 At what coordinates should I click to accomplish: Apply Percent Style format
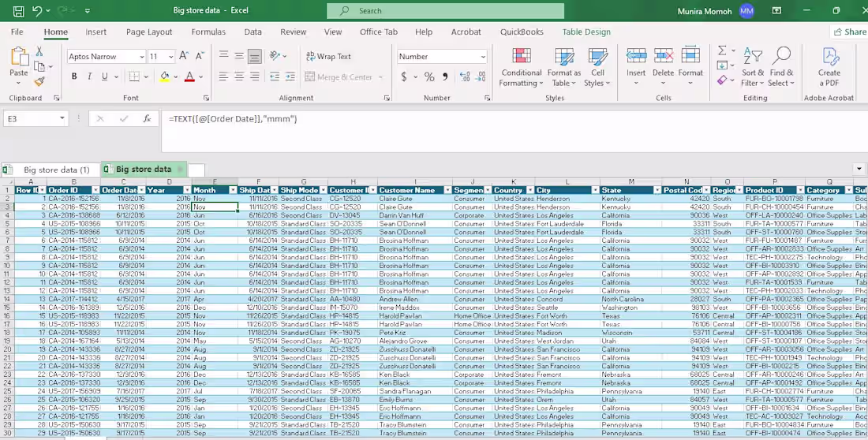429,77
